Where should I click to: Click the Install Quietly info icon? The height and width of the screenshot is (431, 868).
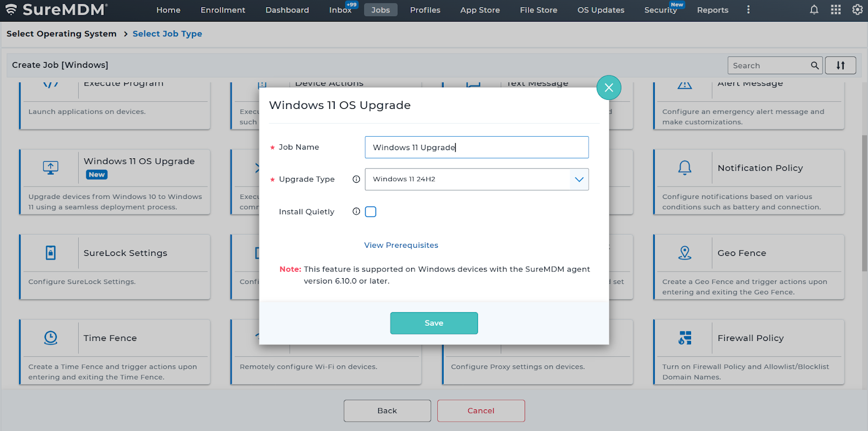356,211
